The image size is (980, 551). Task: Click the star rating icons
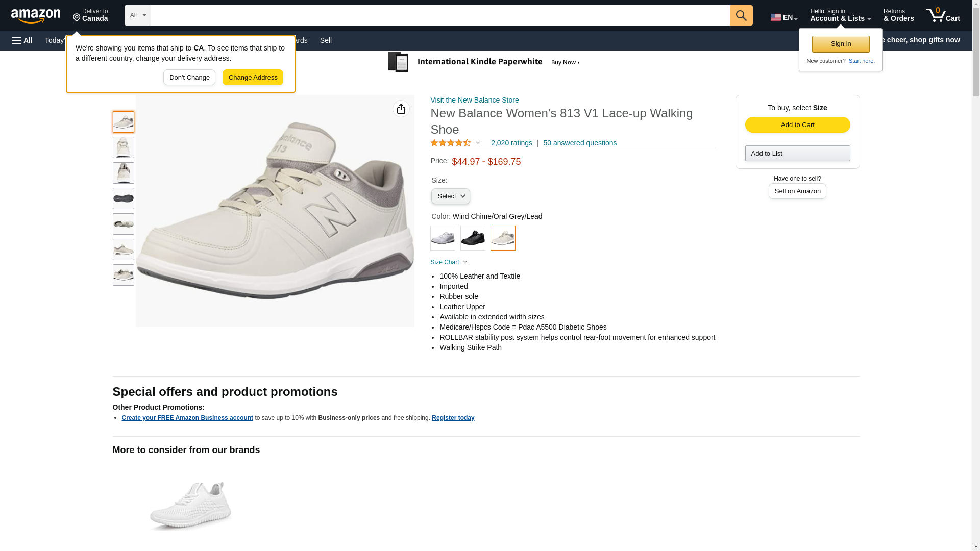click(451, 143)
